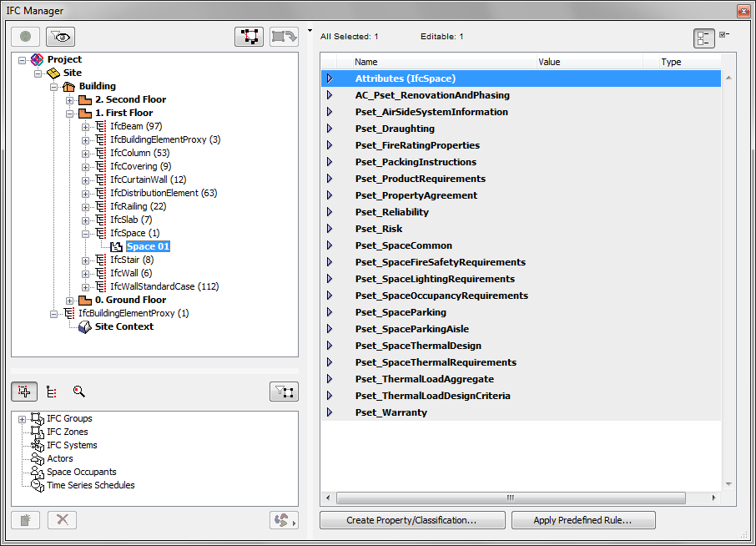Image resolution: width=756 pixels, height=546 pixels.
Task: Expand the 2. Second Floor node
Action: click(70, 100)
